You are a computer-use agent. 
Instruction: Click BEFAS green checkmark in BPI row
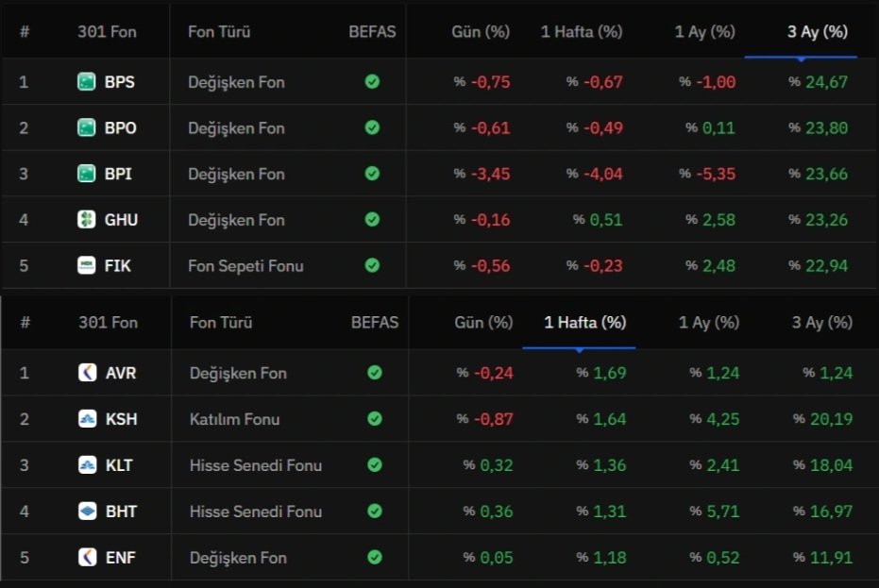coord(372,174)
